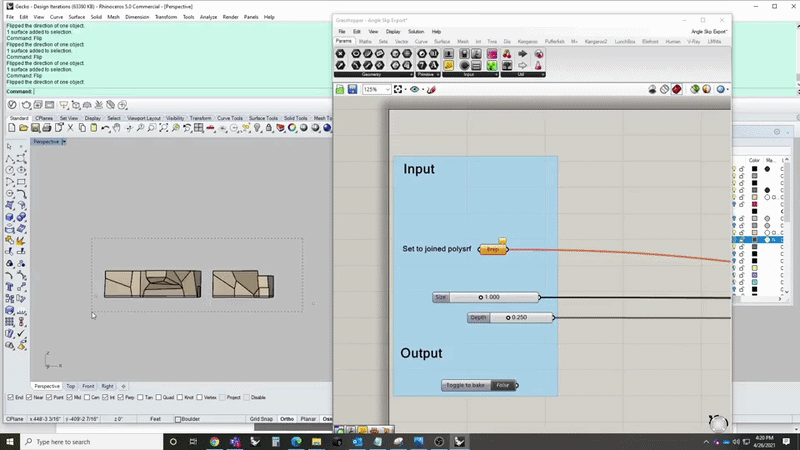The image size is (800, 450).
Task: Enable the Quad osnap checkbox
Action: [159, 397]
